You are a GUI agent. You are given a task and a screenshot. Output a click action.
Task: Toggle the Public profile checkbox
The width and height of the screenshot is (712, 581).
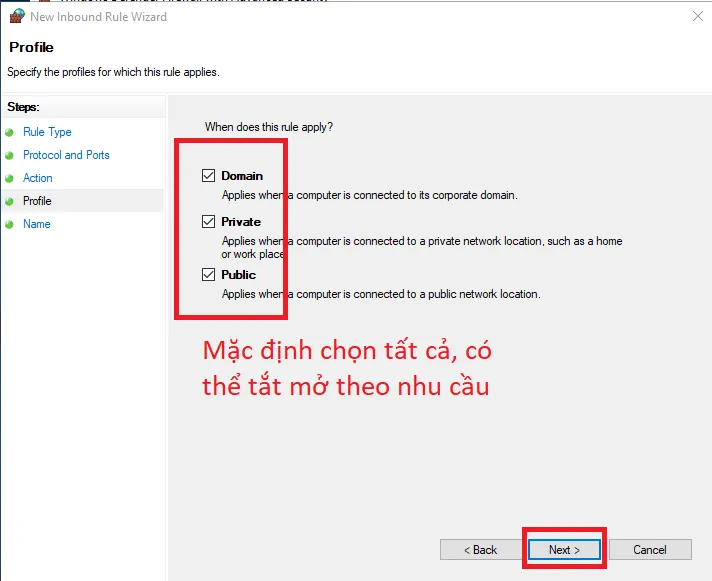point(208,275)
